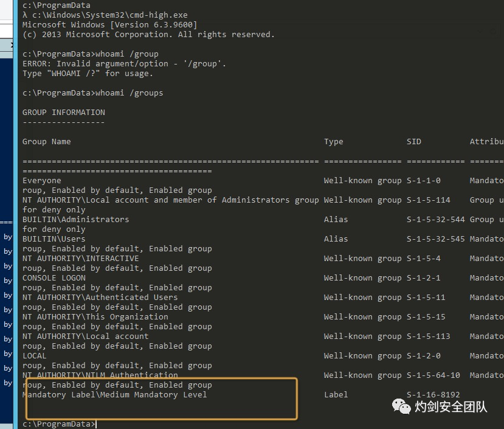Image resolution: width=504 pixels, height=429 pixels.
Task: Click the SID 'S-1-5-4'
Action: [x=424, y=259]
